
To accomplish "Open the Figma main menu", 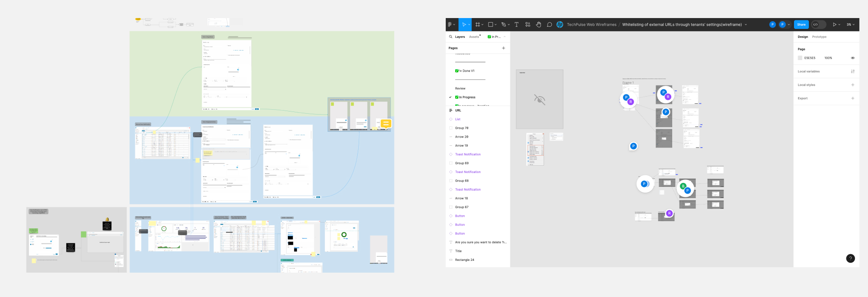I will pos(450,24).
